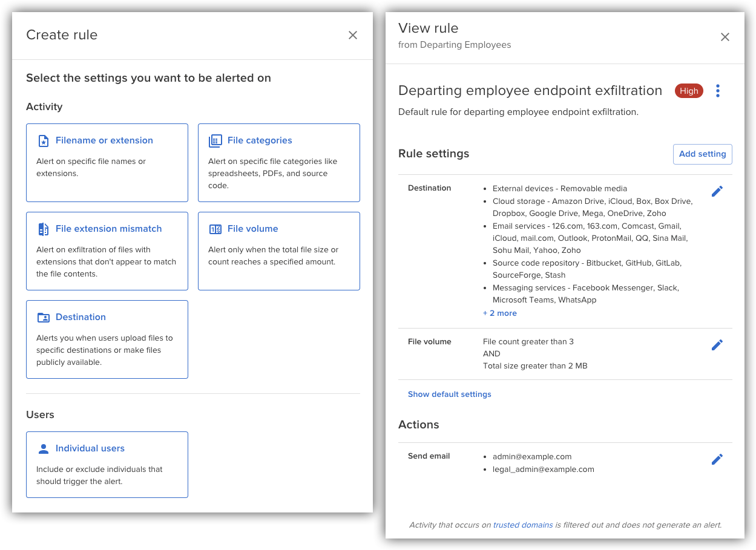Edit Send email recipients with the pencil icon

pos(717,459)
